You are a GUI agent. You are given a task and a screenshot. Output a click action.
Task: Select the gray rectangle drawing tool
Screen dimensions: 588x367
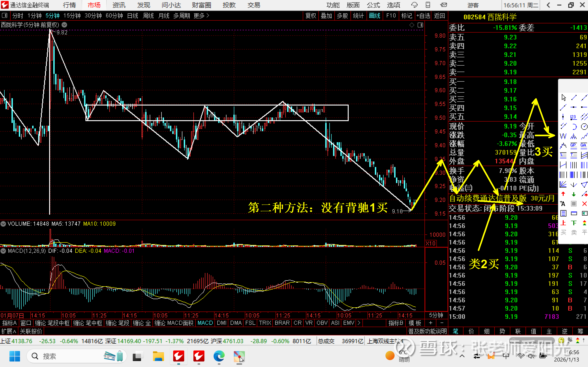574,204
